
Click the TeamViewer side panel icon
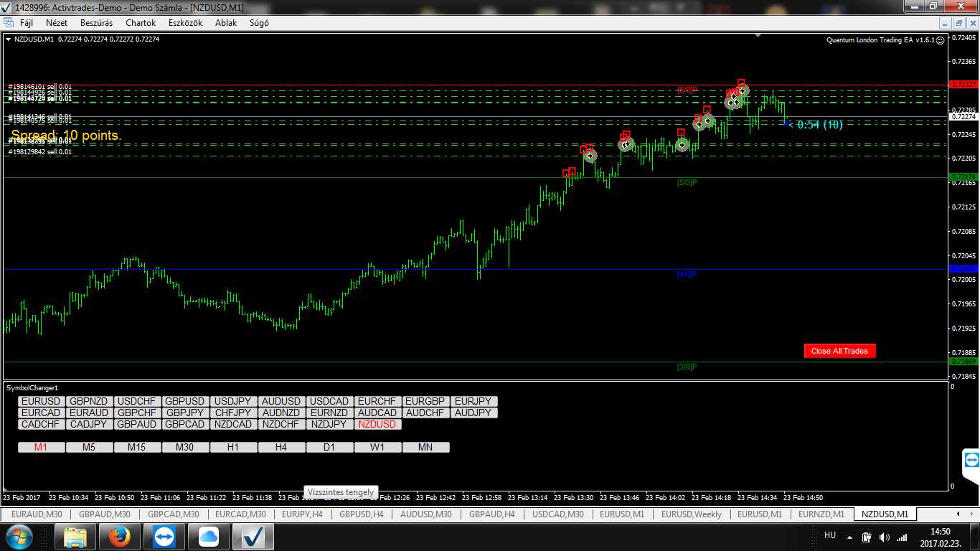point(971,460)
